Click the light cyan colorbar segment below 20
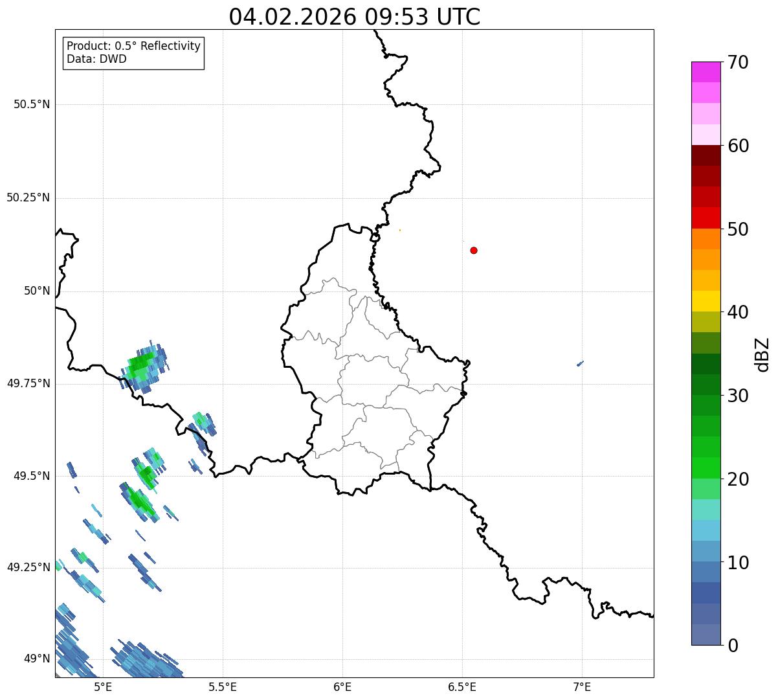778x700 pixels. pos(706,510)
